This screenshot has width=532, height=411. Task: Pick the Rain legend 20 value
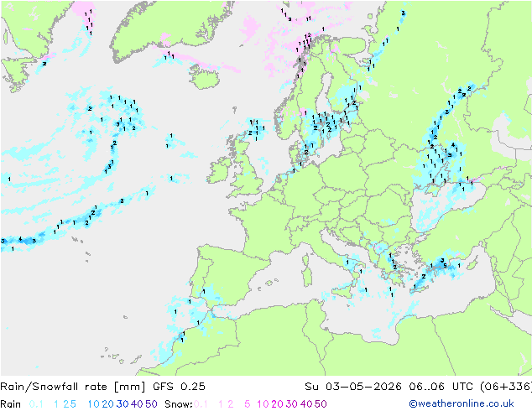108,404
